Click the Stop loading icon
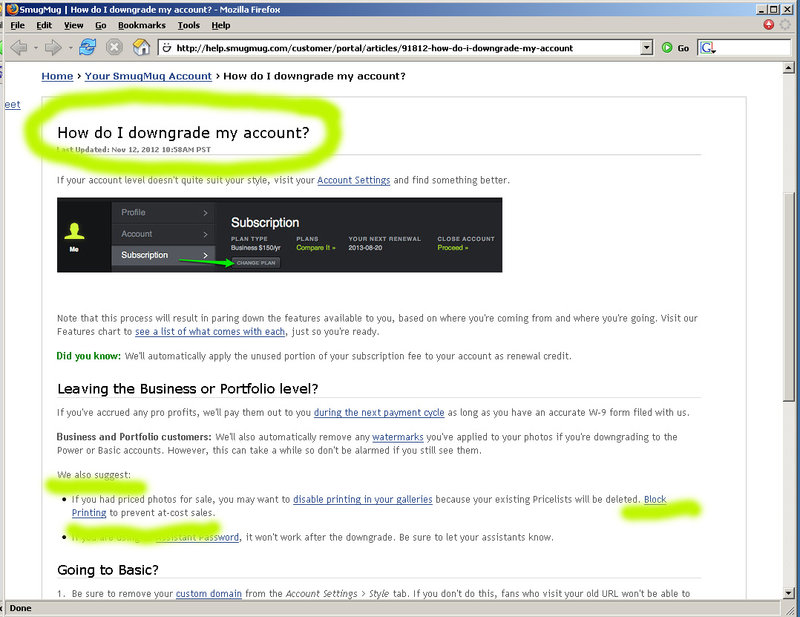 [x=114, y=47]
